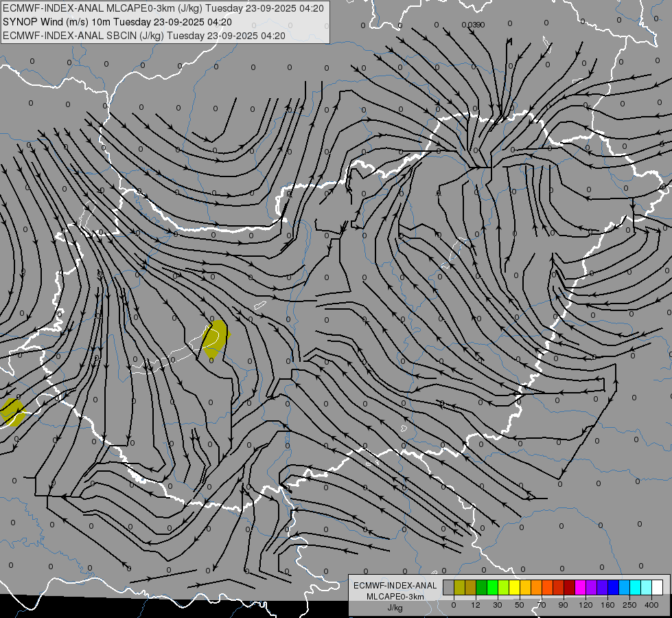
Task: Click legend scale value 50
Action: pyautogui.click(x=520, y=605)
